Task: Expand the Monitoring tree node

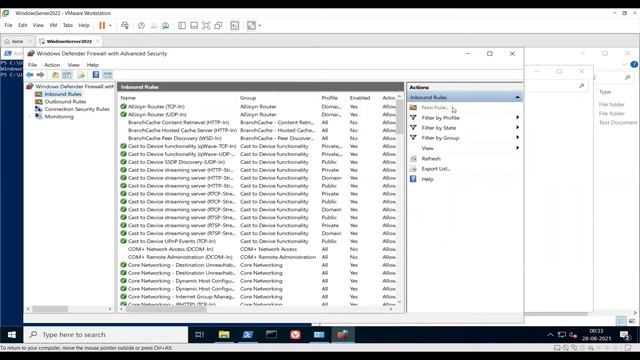Action: (x=29, y=117)
